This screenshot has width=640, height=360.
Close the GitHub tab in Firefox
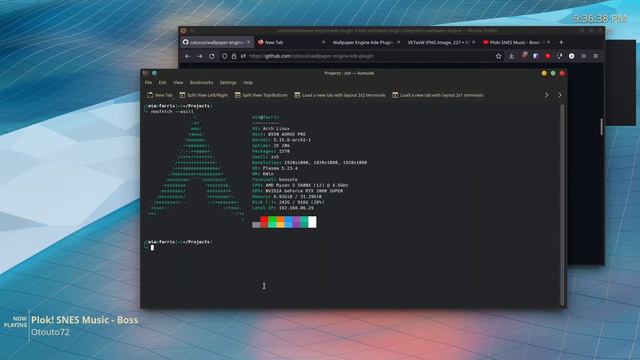(x=249, y=42)
